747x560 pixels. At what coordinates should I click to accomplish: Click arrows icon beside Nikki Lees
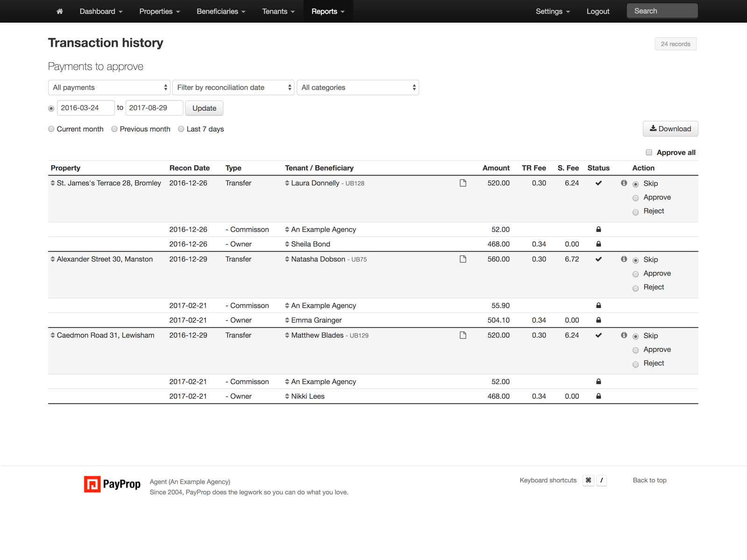[287, 396]
